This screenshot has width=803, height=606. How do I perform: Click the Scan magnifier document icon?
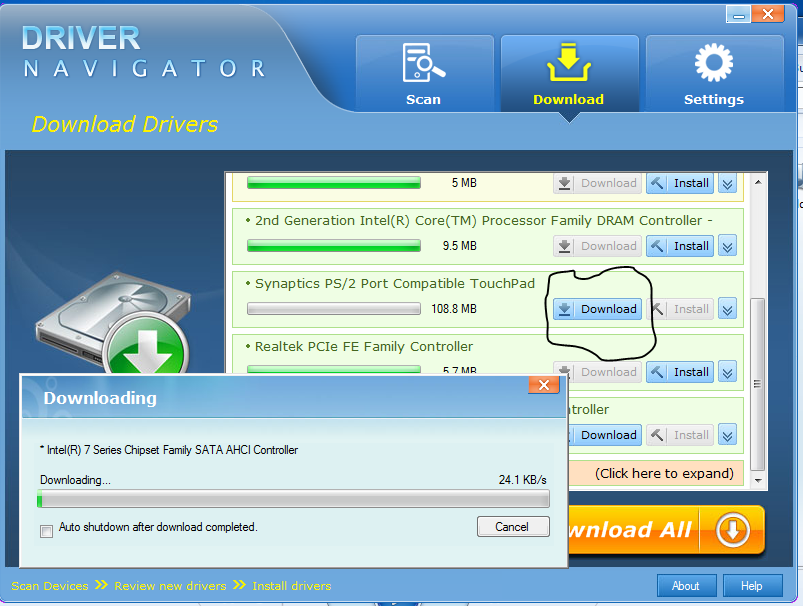(x=424, y=62)
